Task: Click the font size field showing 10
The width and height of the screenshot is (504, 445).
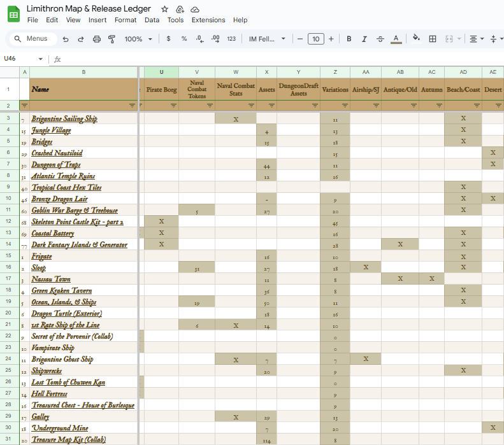Action: (x=315, y=39)
